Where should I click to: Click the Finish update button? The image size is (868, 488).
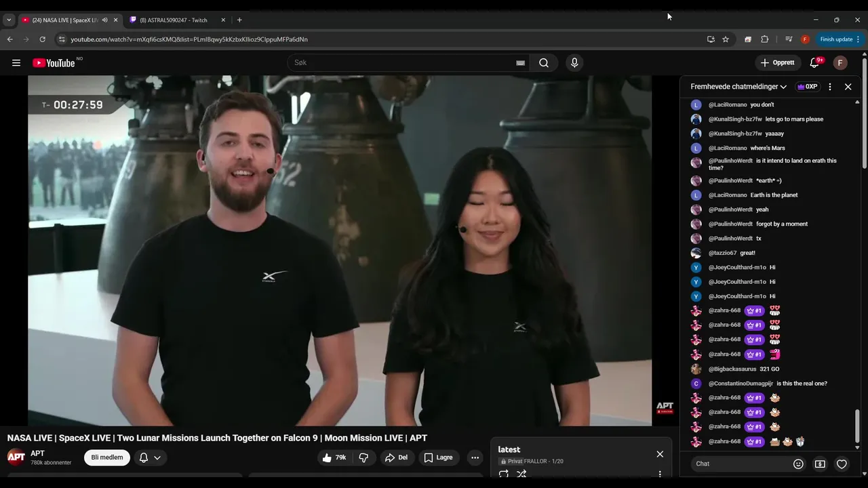tap(840, 39)
